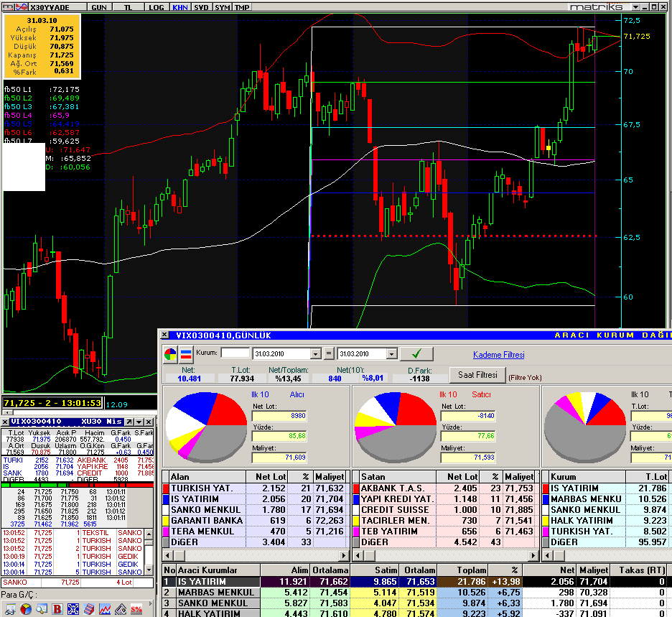Screen dimensions: 672x617
Task: Select the 13:01:52 TEKSTIL SANKO trade row
Action: [x=73, y=532]
